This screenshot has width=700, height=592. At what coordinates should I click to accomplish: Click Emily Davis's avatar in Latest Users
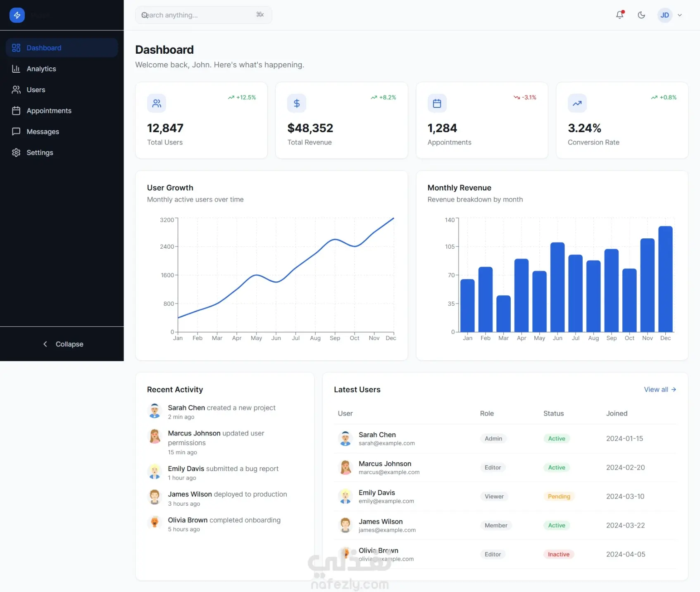(x=345, y=497)
